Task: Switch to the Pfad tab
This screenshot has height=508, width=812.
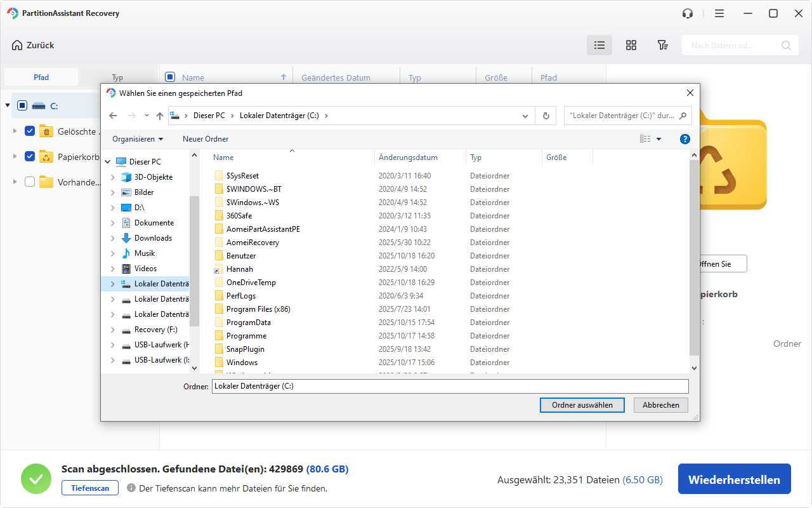Action: (41, 77)
